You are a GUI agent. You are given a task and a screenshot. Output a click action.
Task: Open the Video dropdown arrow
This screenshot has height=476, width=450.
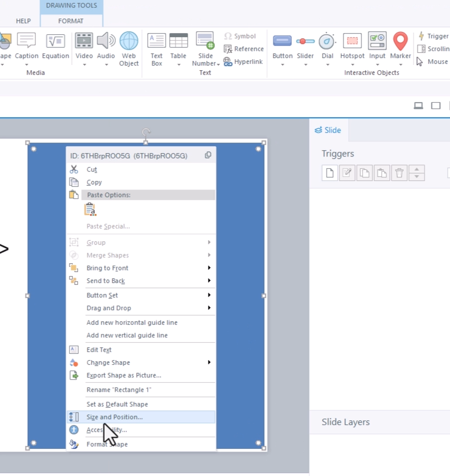(x=84, y=64)
